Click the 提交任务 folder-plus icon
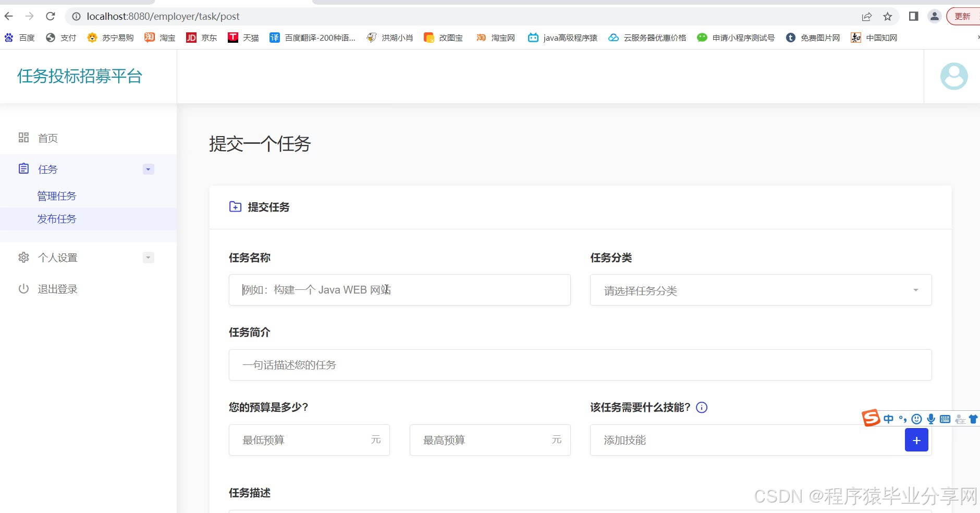 235,206
